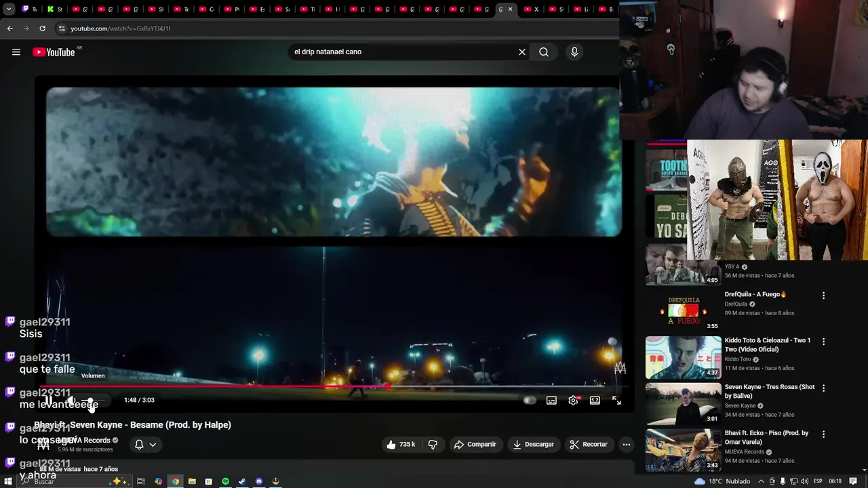Open Steam from the taskbar
The image size is (868, 488).
242,481
